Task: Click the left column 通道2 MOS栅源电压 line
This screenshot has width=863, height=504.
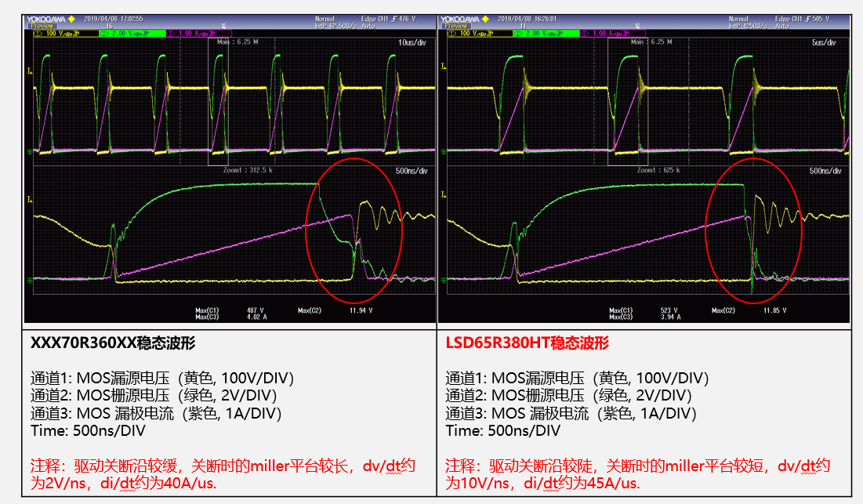Action: (154, 396)
